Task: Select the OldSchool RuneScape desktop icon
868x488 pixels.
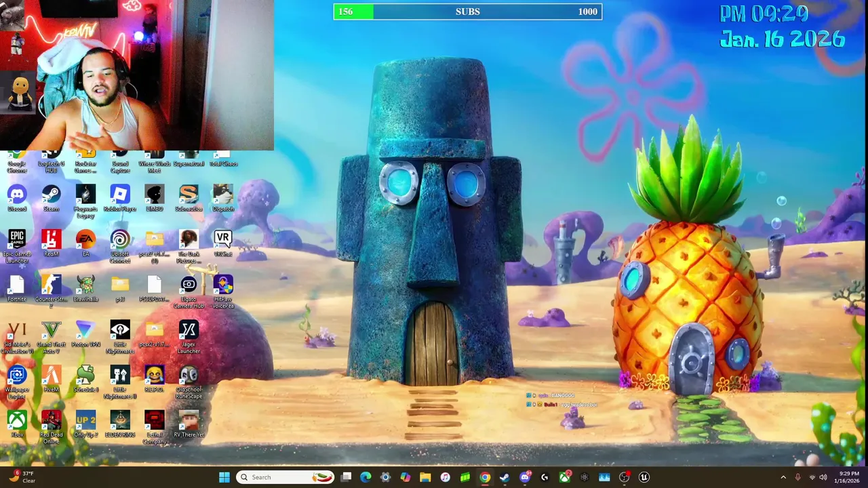Action: click(x=189, y=382)
